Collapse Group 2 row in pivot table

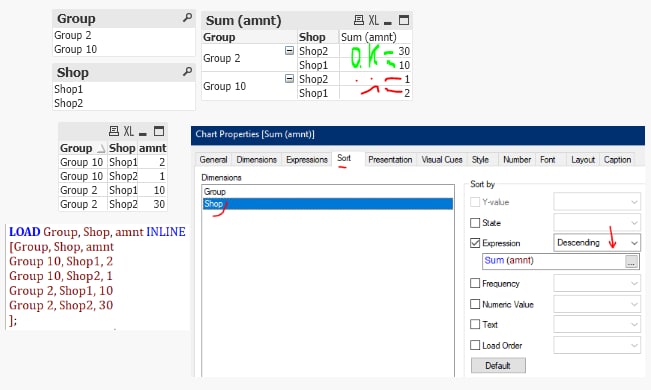tap(289, 51)
